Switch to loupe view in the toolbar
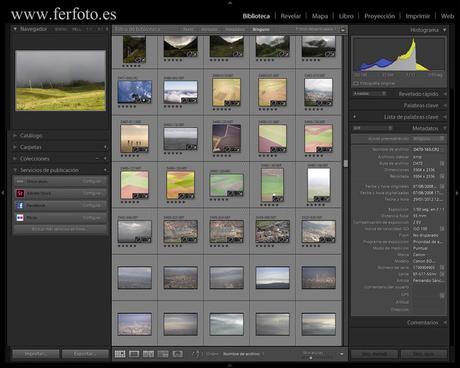 pos(134,354)
